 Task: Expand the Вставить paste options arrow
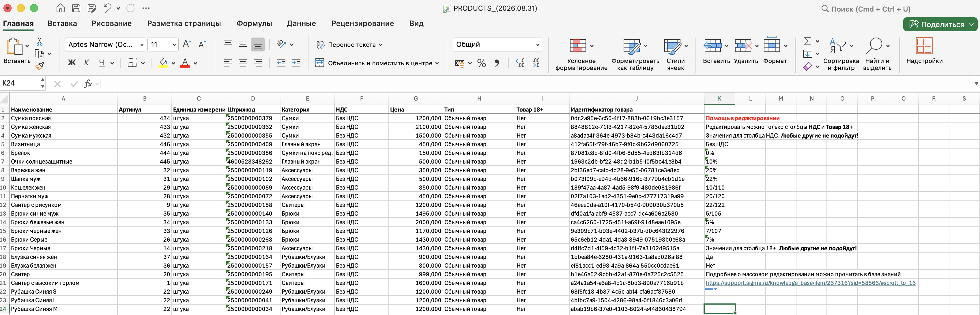(x=27, y=46)
